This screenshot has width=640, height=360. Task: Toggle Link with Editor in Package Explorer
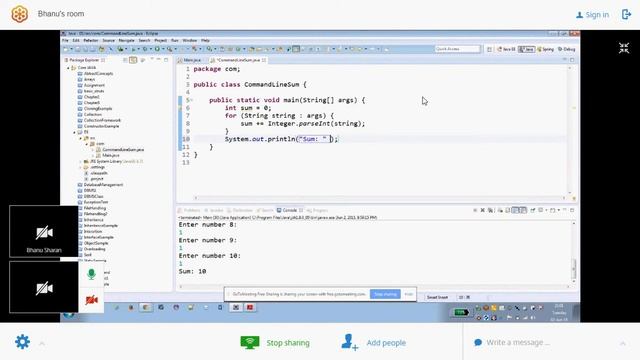(x=133, y=60)
